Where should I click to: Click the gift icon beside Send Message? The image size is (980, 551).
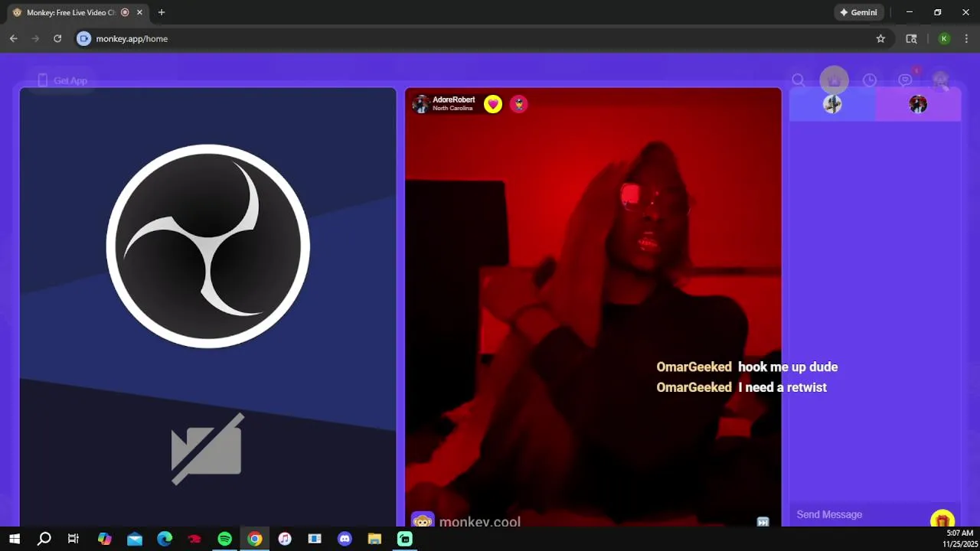point(942,520)
